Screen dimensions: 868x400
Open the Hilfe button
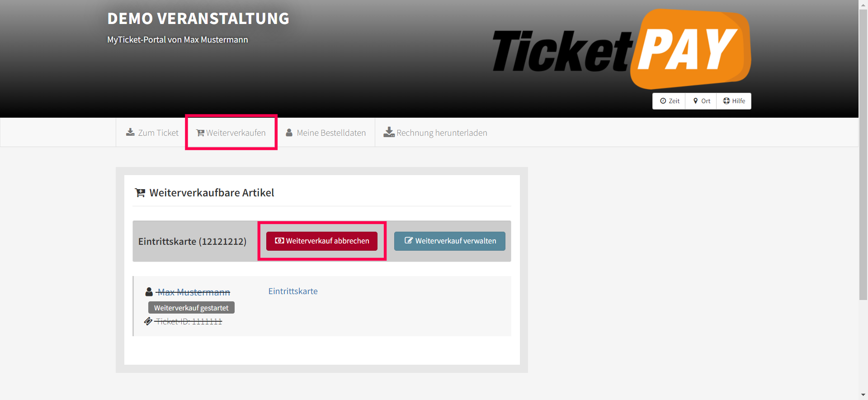pos(734,101)
